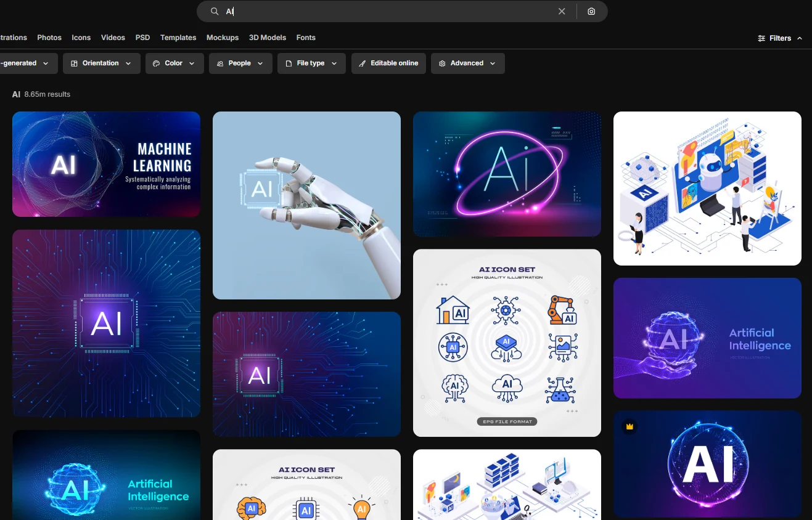This screenshot has width=812, height=520.
Task: Open the isometric robot and people illustration
Action: [x=707, y=189]
